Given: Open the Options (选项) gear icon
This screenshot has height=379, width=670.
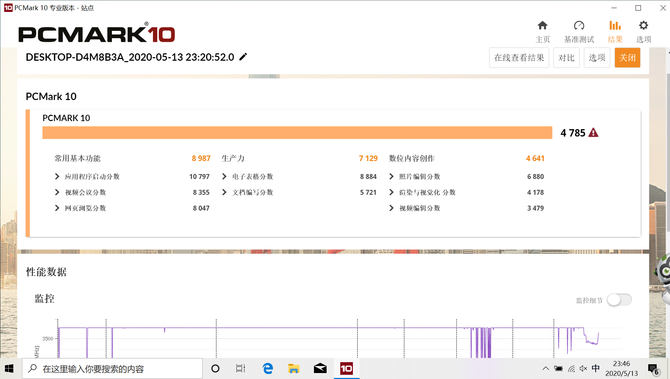Looking at the screenshot, I should click(643, 26).
